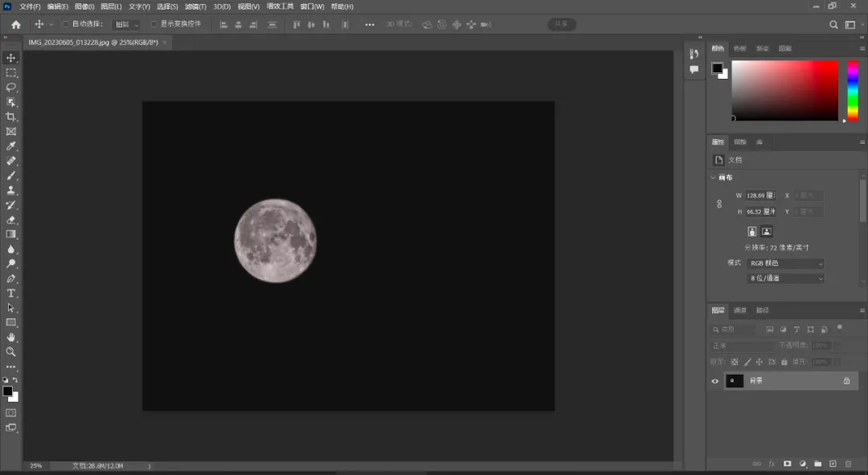868x475 pixels.
Task: Select the Rectangular Marquee tool
Action: click(x=11, y=72)
